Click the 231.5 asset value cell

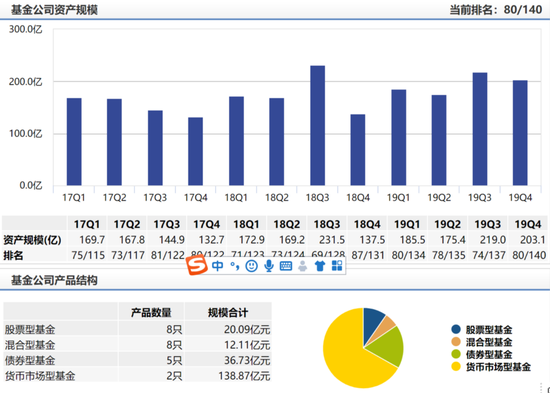tap(332, 240)
